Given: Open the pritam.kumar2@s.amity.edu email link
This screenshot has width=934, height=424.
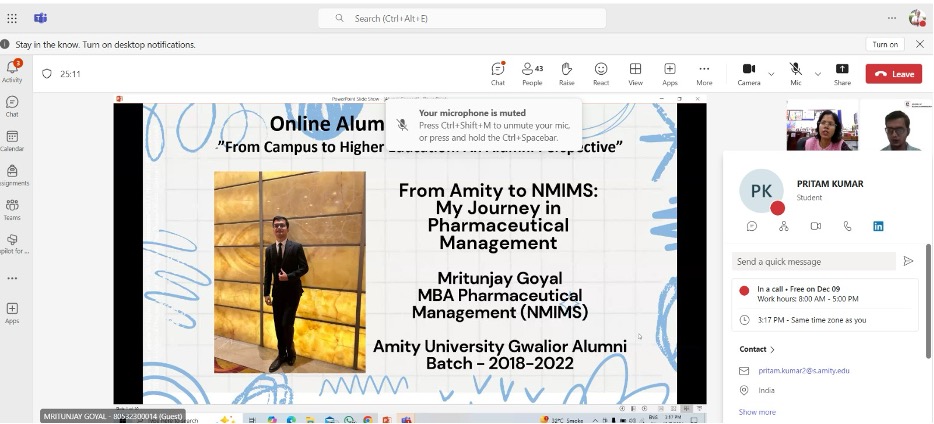Looking at the screenshot, I should point(804,370).
